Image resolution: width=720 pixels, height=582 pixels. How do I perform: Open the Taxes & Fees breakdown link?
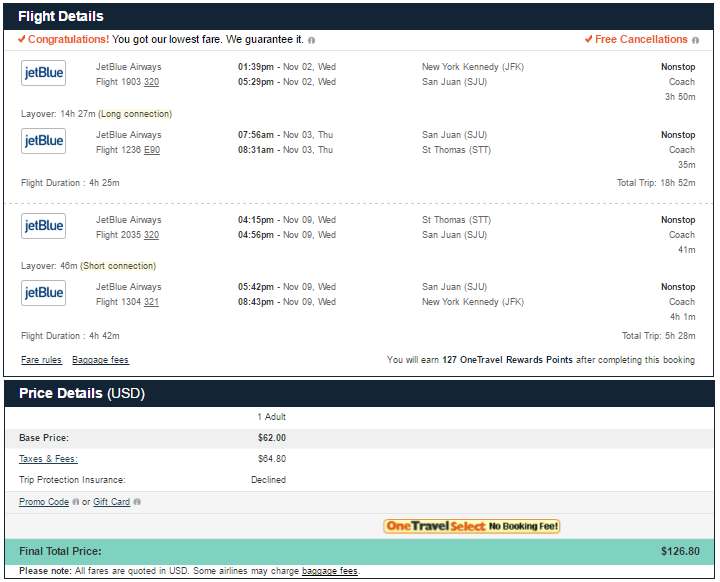point(48,458)
